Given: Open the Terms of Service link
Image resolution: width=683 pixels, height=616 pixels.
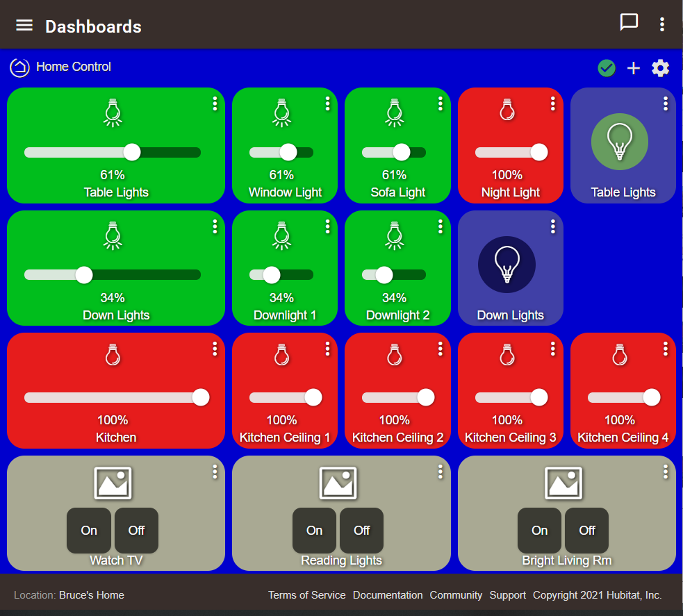Looking at the screenshot, I should tap(306, 595).
